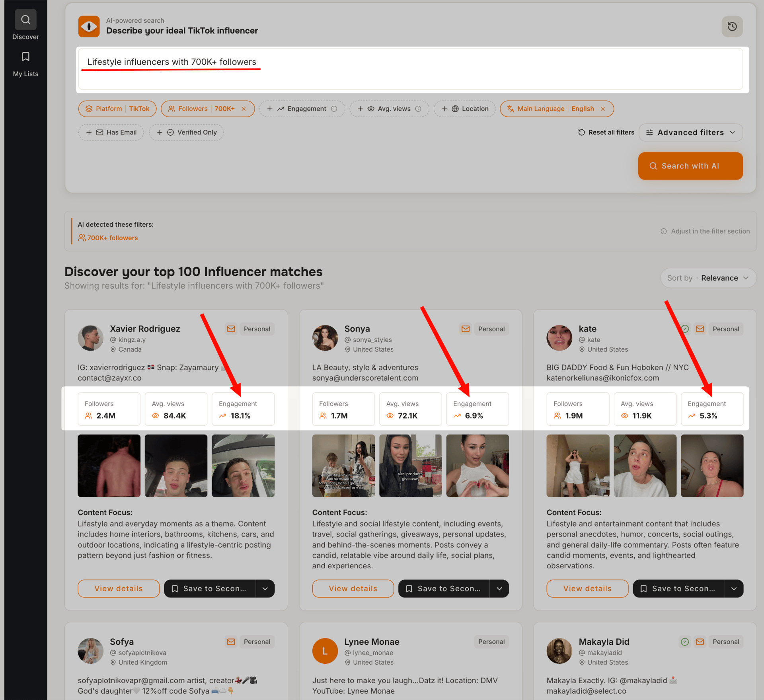Open save list dropdown arrow for Xavier Rodriguez
The image size is (764, 700).
[x=265, y=588]
